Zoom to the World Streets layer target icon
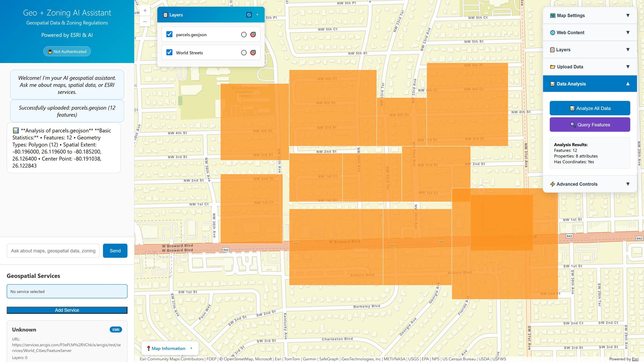Image resolution: width=644 pixels, height=362 pixels. pyautogui.click(x=253, y=53)
